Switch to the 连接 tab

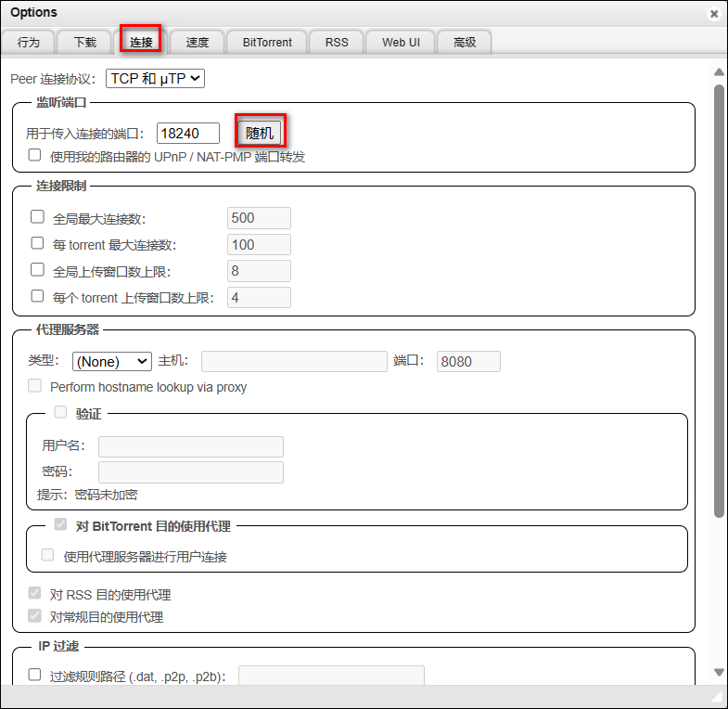pyautogui.click(x=141, y=42)
